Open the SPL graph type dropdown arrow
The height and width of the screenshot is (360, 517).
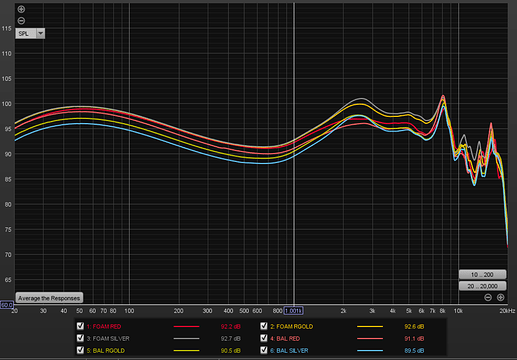[x=40, y=33]
